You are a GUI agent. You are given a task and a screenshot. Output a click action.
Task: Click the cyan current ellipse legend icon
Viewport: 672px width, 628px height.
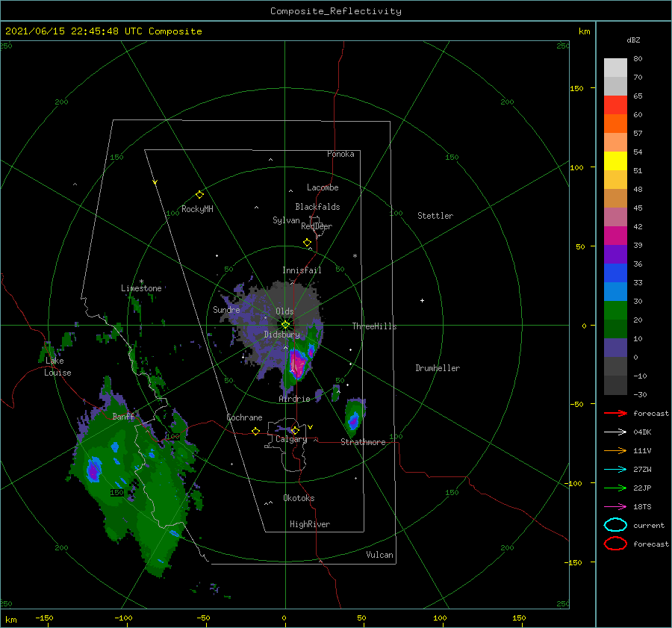click(615, 525)
